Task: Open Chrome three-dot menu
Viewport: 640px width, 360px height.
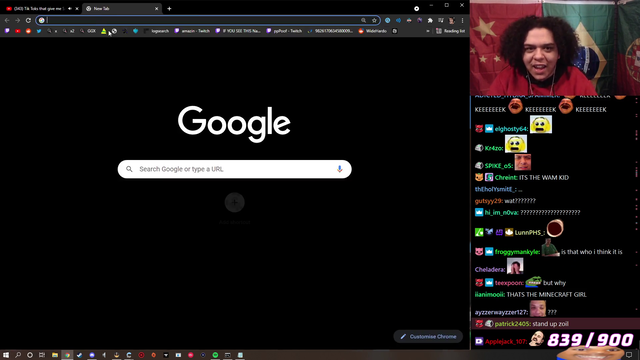Action: point(462,20)
